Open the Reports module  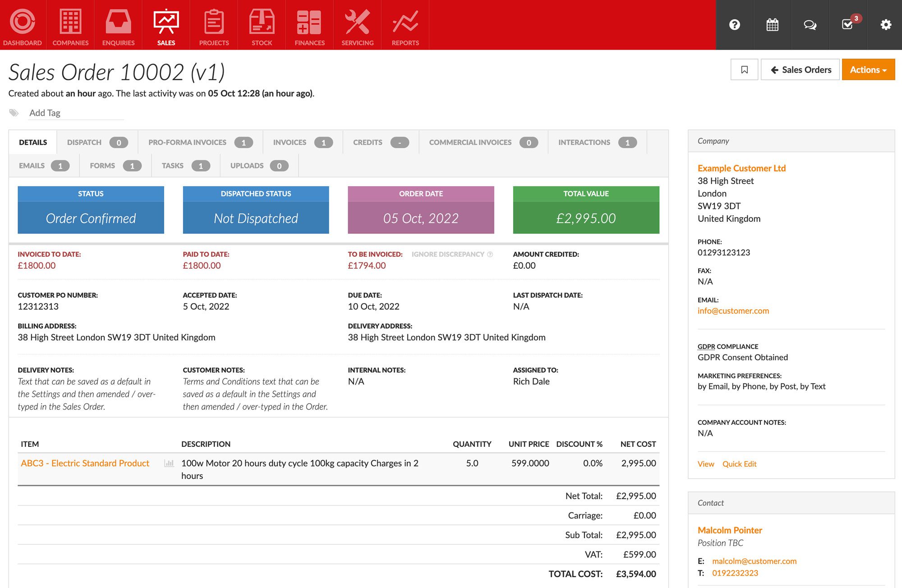coord(405,25)
